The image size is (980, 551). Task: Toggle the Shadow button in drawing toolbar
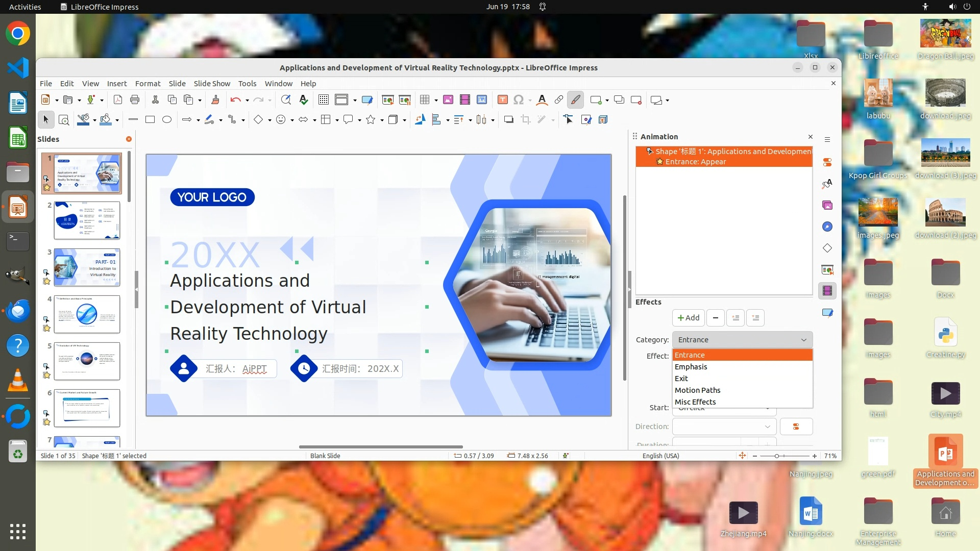point(508,119)
